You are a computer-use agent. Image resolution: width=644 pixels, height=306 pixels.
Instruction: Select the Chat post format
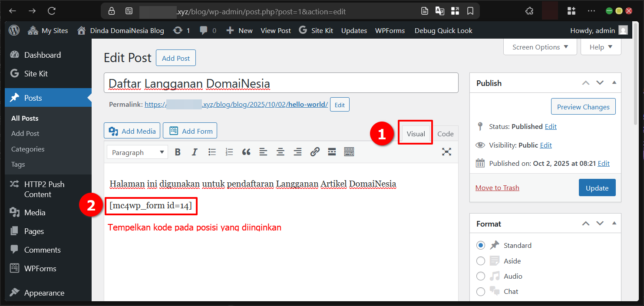click(x=481, y=291)
